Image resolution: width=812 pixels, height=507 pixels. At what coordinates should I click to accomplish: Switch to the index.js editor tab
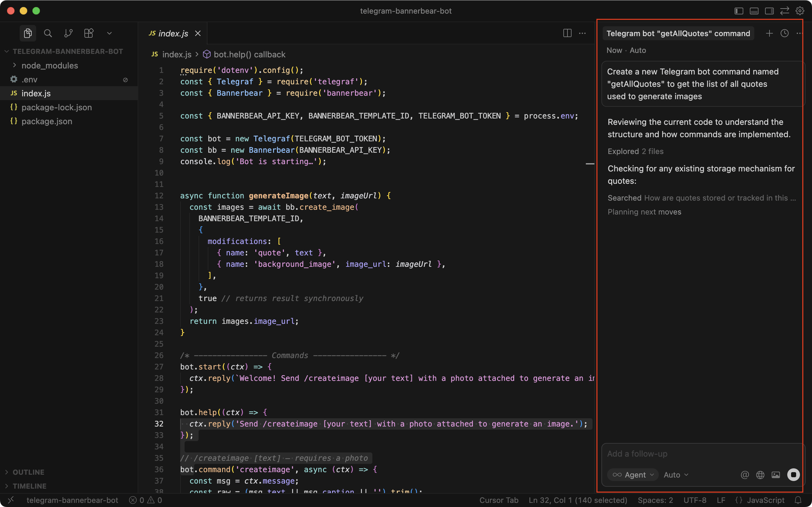tap(173, 33)
